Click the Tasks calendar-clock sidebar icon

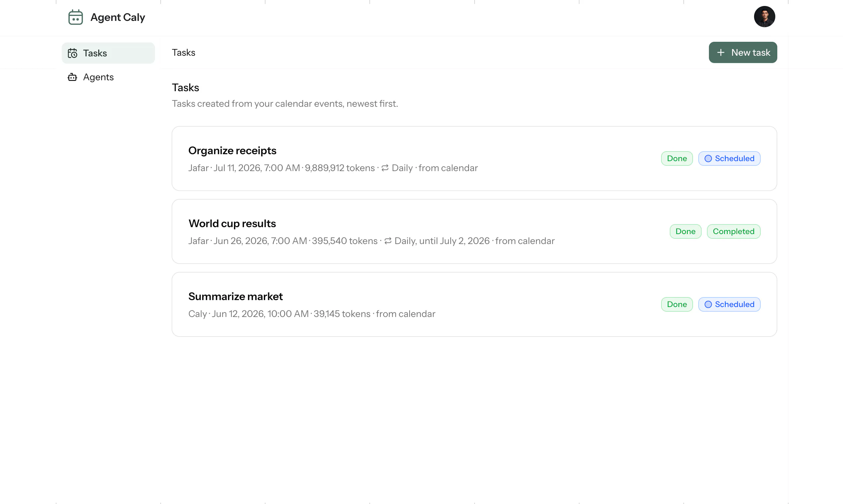pos(72,53)
